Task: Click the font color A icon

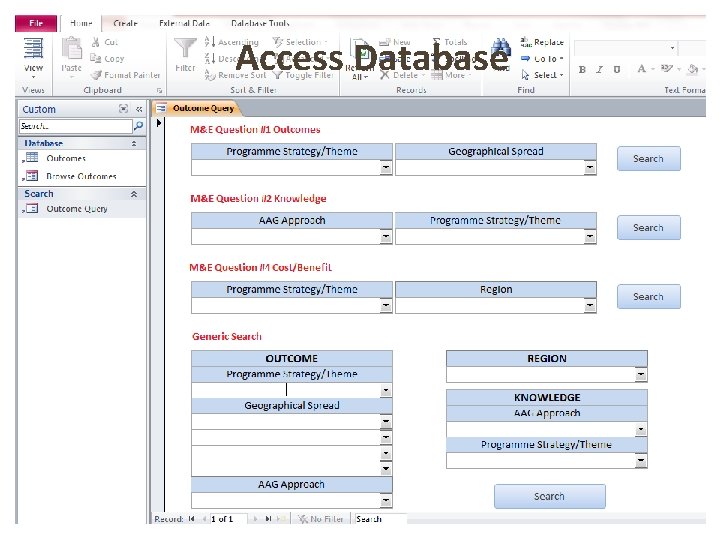Action: tap(641, 69)
